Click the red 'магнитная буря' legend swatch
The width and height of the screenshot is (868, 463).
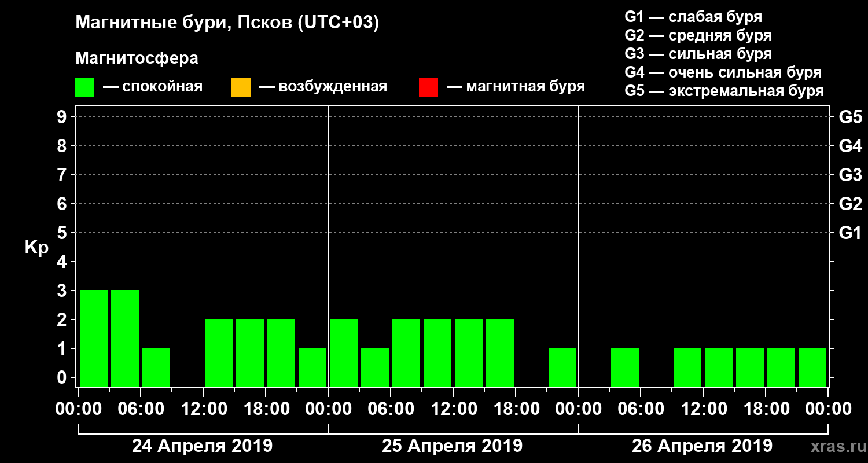click(428, 87)
